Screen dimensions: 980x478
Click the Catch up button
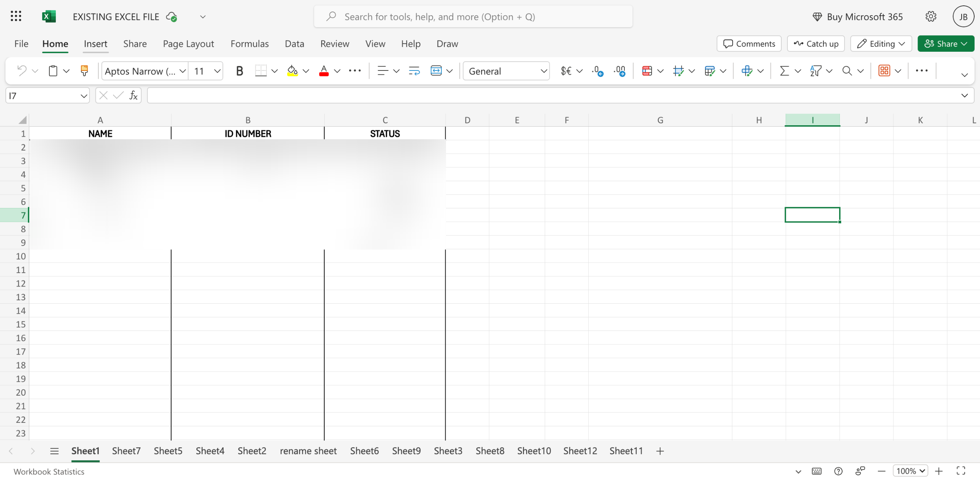pyautogui.click(x=816, y=44)
